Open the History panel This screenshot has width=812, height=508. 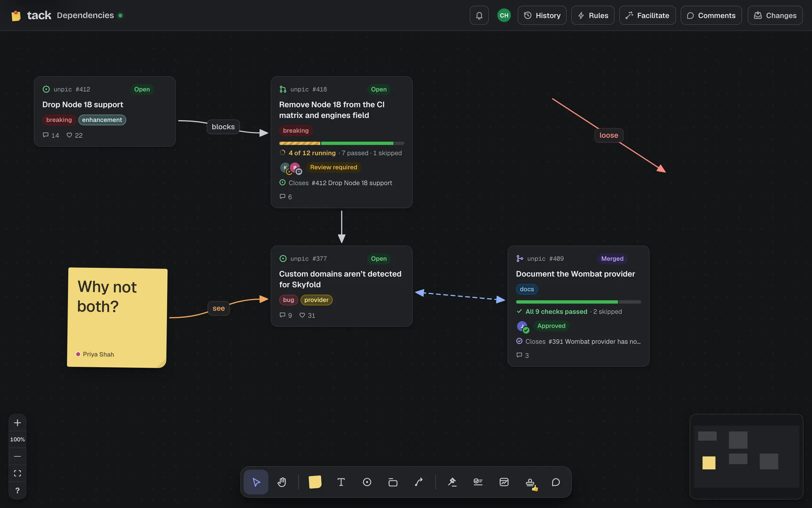pyautogui.click(x=542, y=15)
